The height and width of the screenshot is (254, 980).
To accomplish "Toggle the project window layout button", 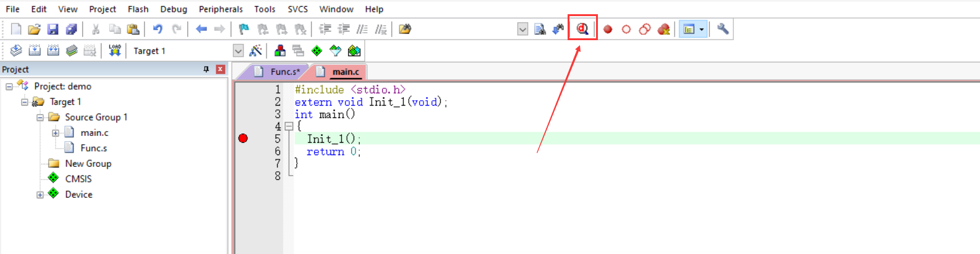I will click(x=688, y=29).
